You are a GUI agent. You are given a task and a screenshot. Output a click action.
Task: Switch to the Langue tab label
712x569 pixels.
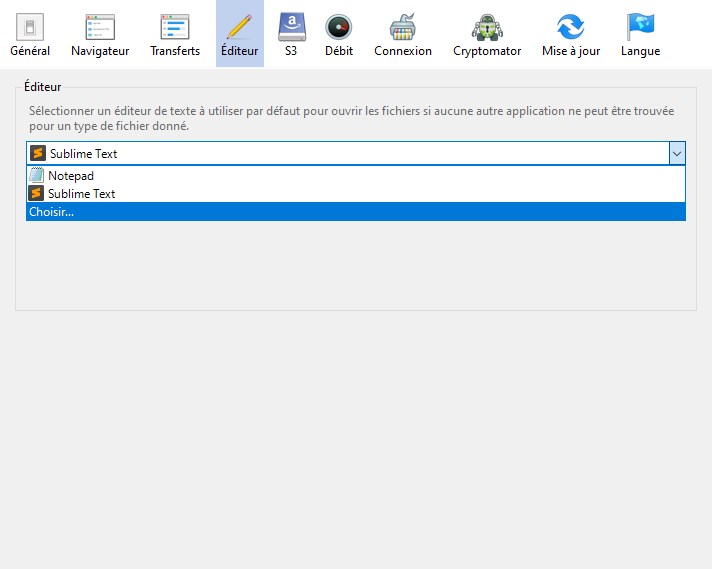(x=640, y=51)
